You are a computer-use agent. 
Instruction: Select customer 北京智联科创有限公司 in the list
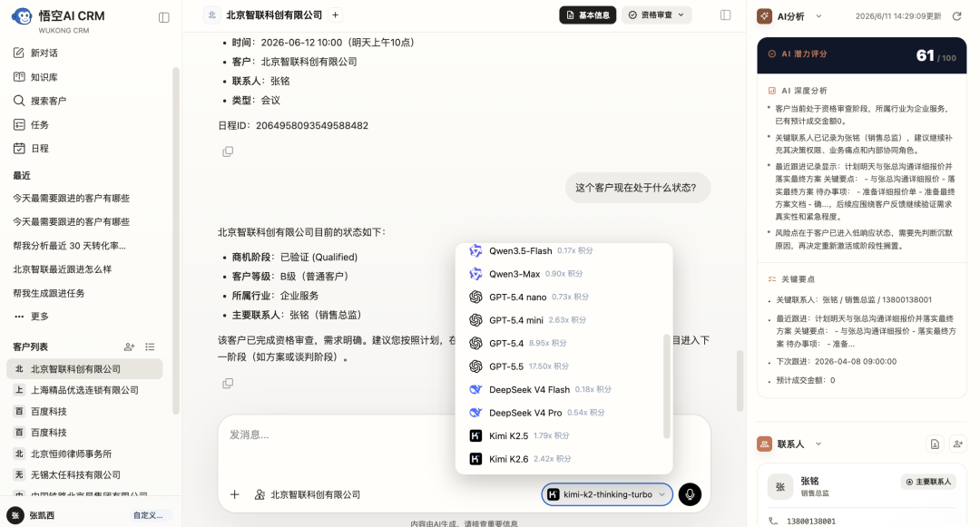tap(84, 369)
